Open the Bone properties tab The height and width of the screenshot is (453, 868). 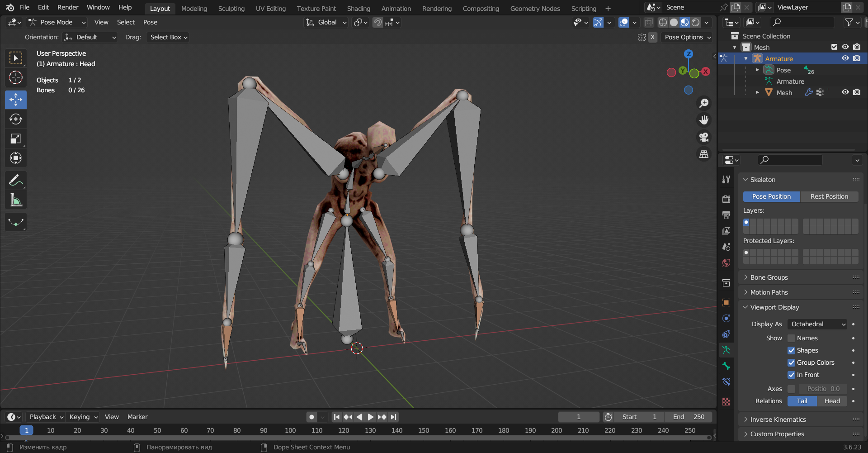pos(726,366)
